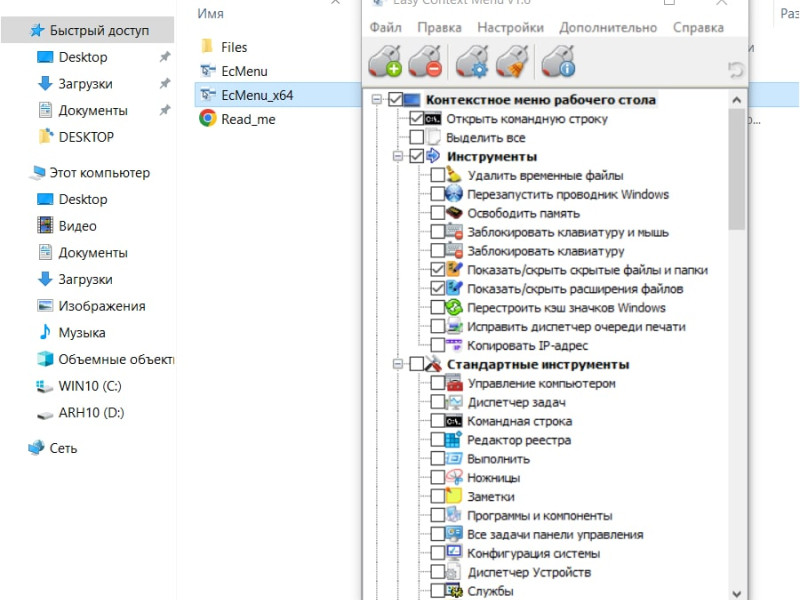
Task: Select Быстрый доступ in Explorer sidebar
Action: (88, 30)
